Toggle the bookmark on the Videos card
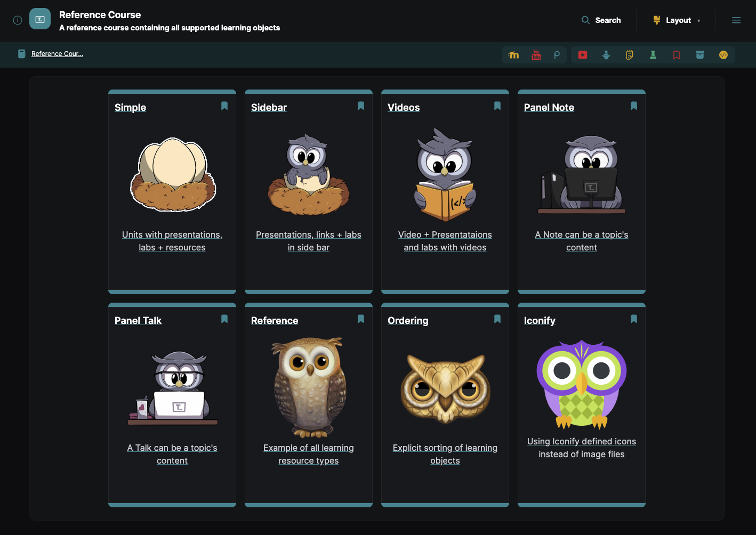This screenshot has width=756, height=535. click(497, 106)
